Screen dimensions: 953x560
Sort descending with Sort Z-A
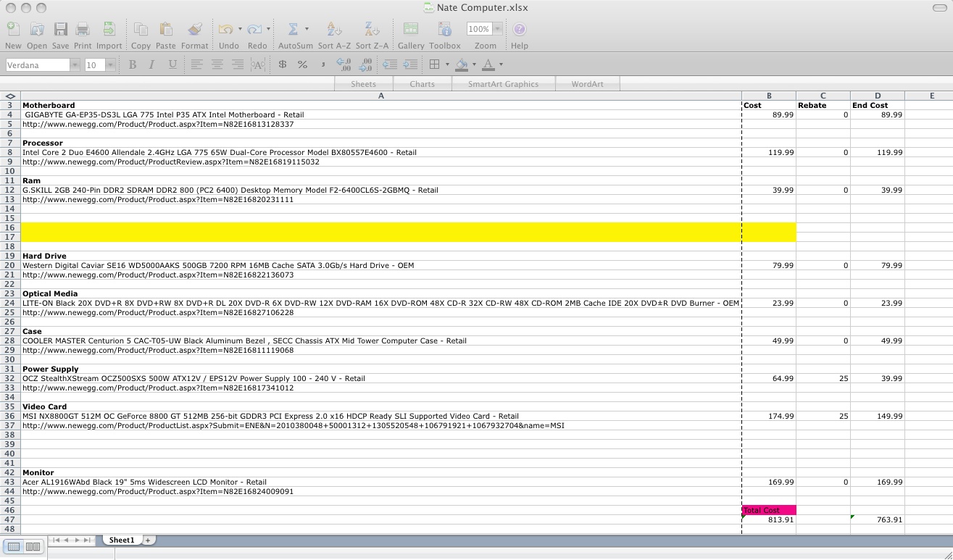[x=372, y=30]
